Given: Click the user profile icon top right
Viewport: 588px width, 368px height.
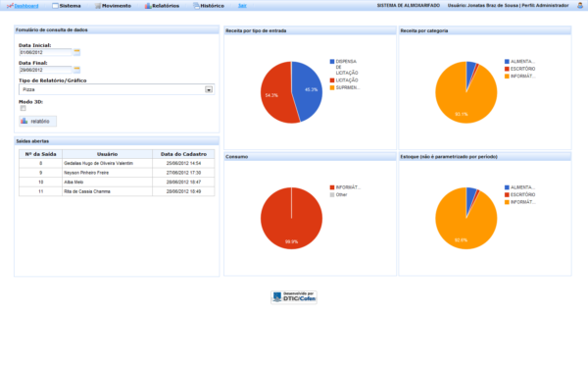Looking at the screenshot, I should 580,6.
